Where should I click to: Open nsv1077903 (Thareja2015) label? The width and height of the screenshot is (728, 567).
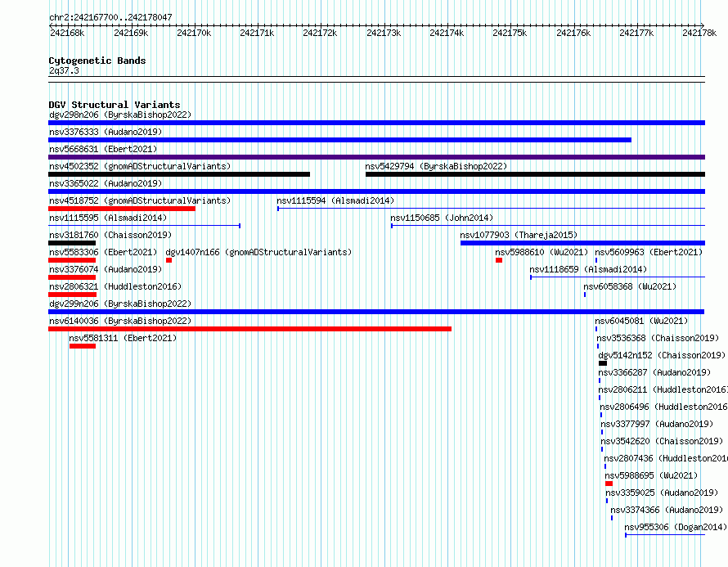point(519,235)
